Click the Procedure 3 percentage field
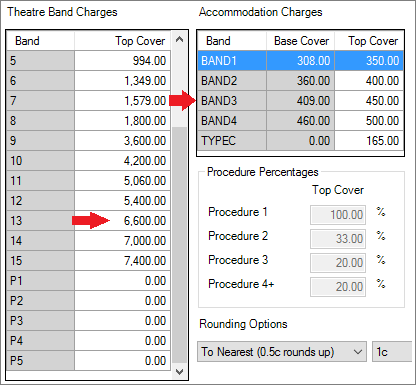This screenshot has height=385, width=416. click(x=338, y=263)
